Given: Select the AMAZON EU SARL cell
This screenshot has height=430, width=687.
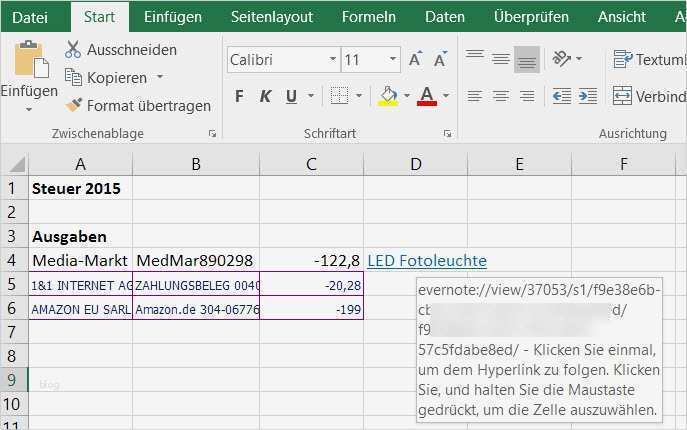Looking at the screenshot, I should (81, 309).
